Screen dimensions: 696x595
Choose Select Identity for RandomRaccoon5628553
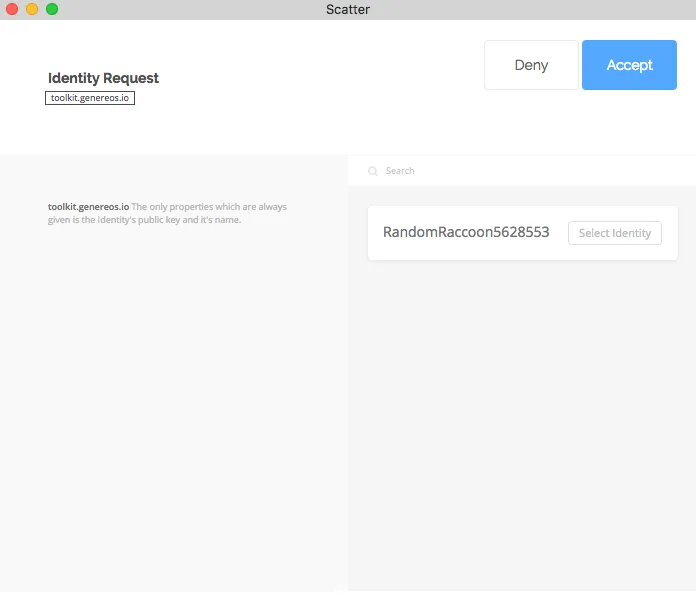coord(614,233)
